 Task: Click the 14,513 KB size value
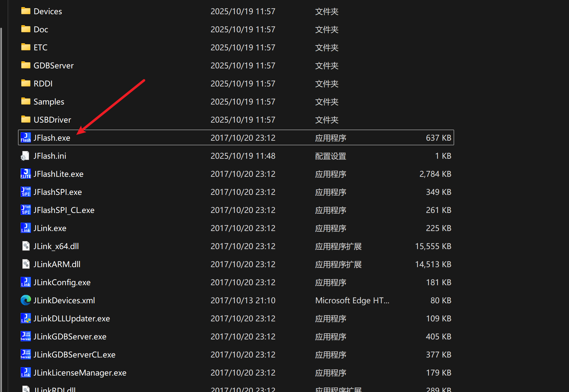point(433,264)
